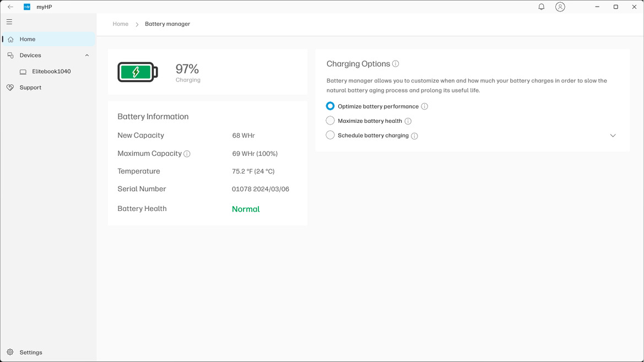Open the user account profile icon
The image size is (644, 362).
tap(560, 7)
